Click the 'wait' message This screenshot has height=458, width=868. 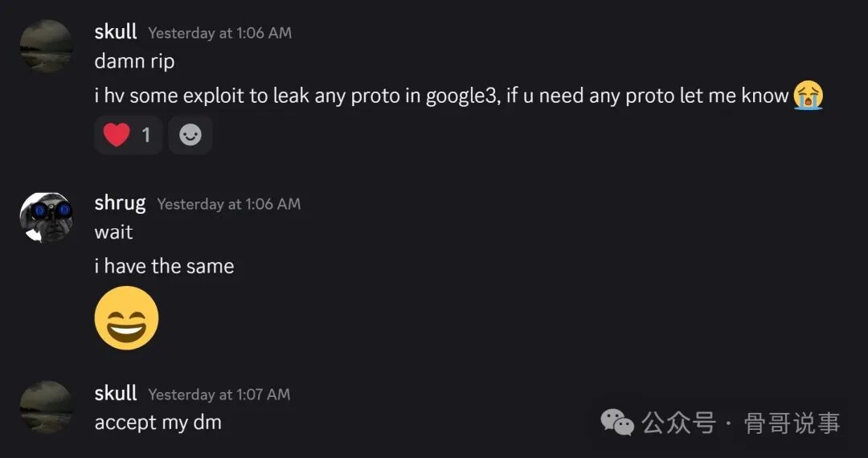tap(113, 231)
